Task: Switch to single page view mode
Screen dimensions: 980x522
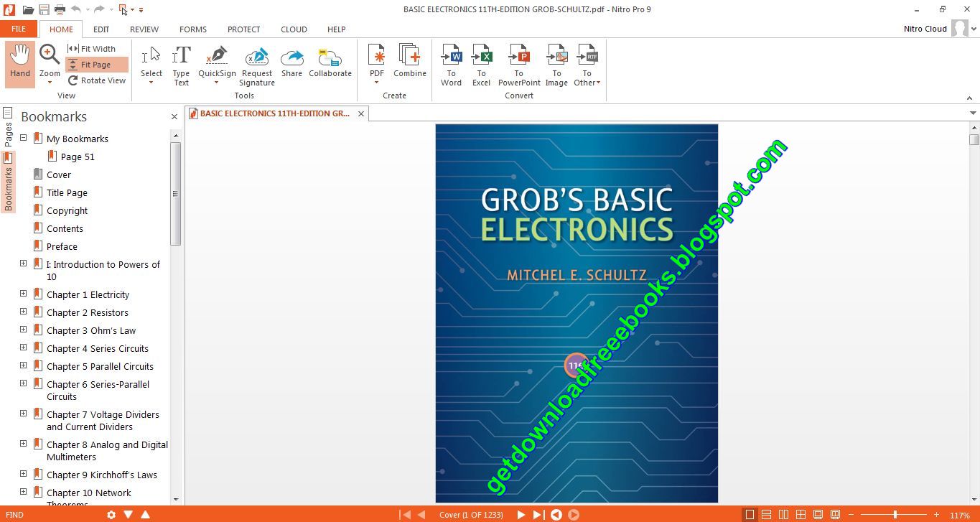Action: click(750, 515)
